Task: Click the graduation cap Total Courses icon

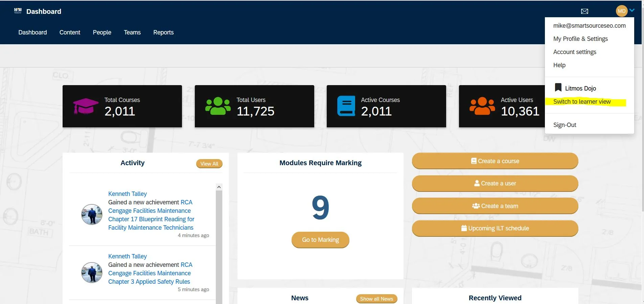Action: pos(86,106)
